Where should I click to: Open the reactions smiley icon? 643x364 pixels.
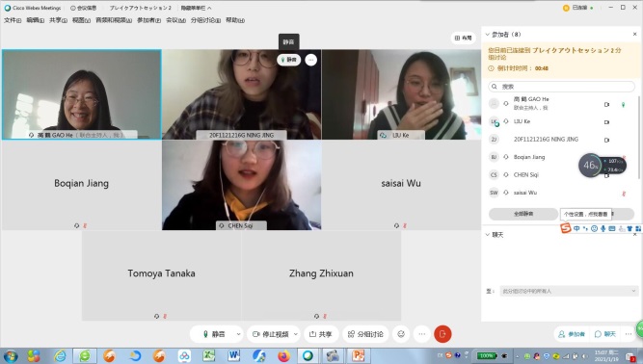tap(401, 334)
